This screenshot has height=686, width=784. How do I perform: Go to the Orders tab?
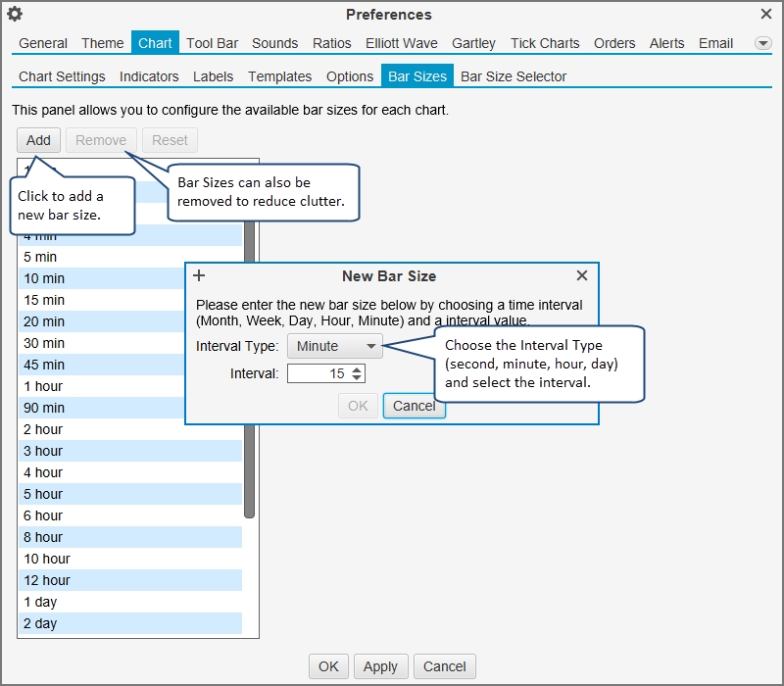[614, 43]
